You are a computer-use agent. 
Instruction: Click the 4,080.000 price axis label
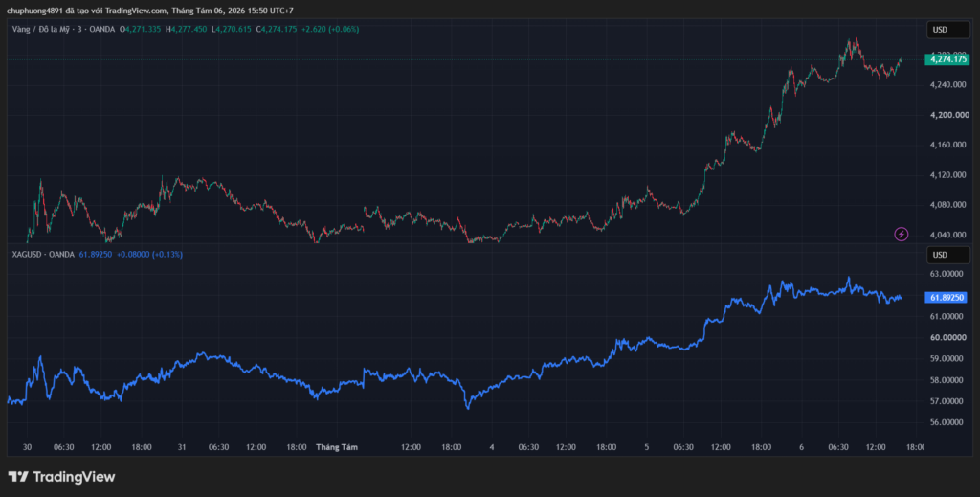tap(950, 205)
